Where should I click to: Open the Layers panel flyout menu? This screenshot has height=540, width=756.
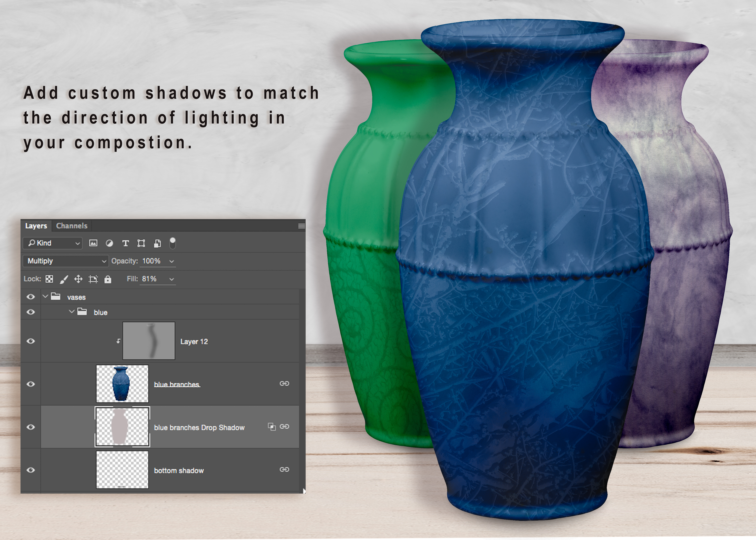[x=301, y=226]
